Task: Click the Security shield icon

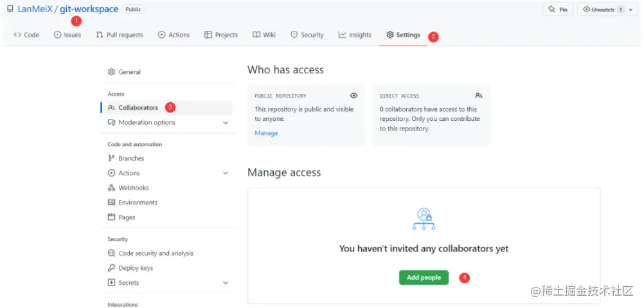Action: point(294,35)
